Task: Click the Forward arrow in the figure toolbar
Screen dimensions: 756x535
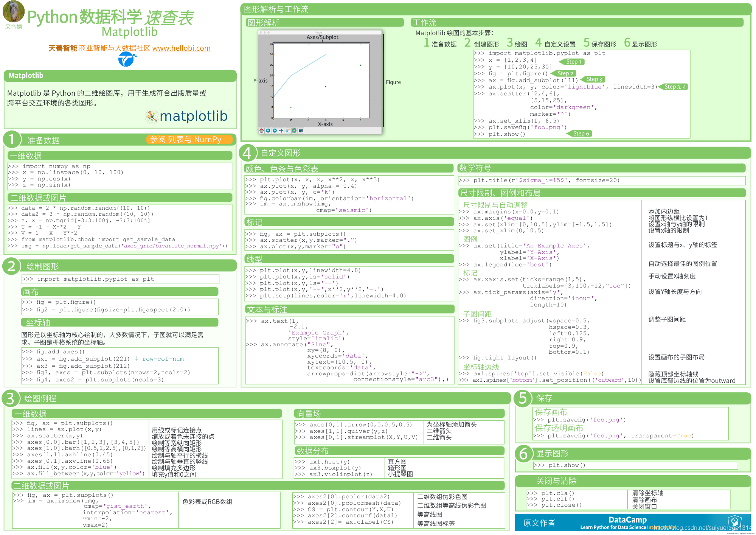Action: 275,131
